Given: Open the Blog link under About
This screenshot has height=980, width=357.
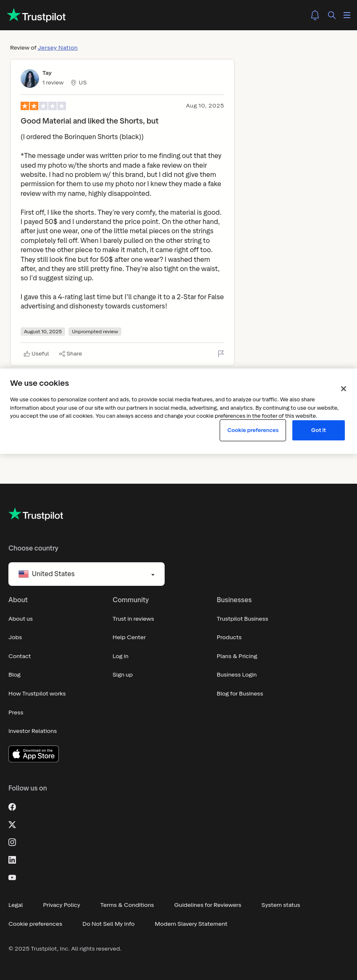Looking at the screenshot, I should pos(15,675).
